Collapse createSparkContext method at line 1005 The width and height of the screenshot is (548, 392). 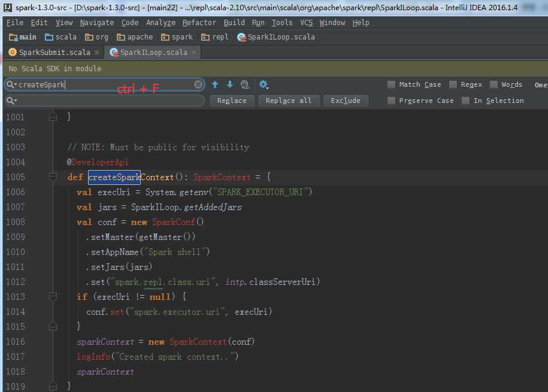[53, 177]
